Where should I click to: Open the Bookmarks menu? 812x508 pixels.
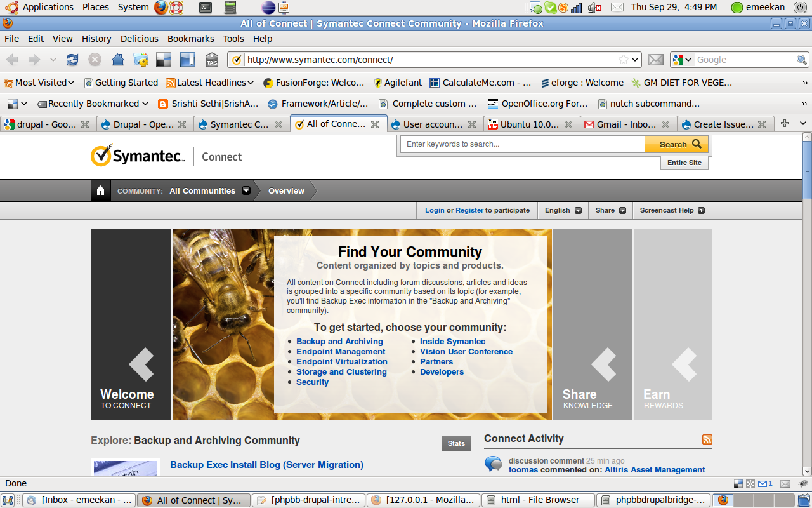(x=191, y=39)
